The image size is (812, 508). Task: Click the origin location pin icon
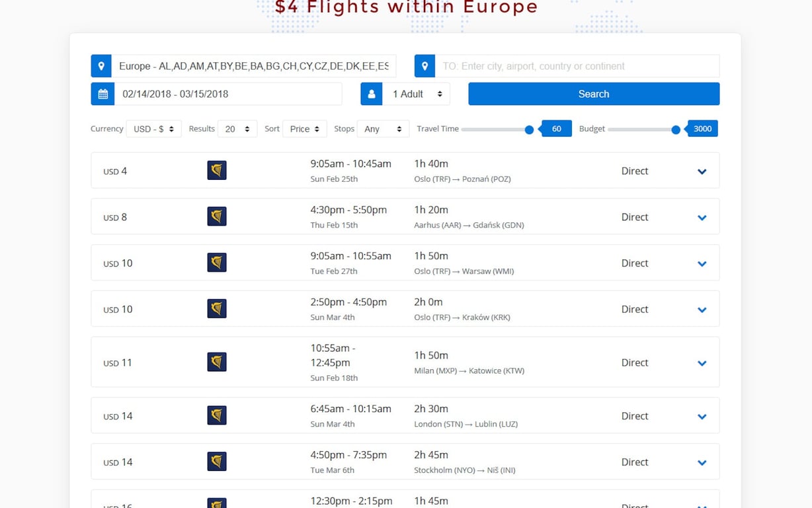click(x=101, y=65)
